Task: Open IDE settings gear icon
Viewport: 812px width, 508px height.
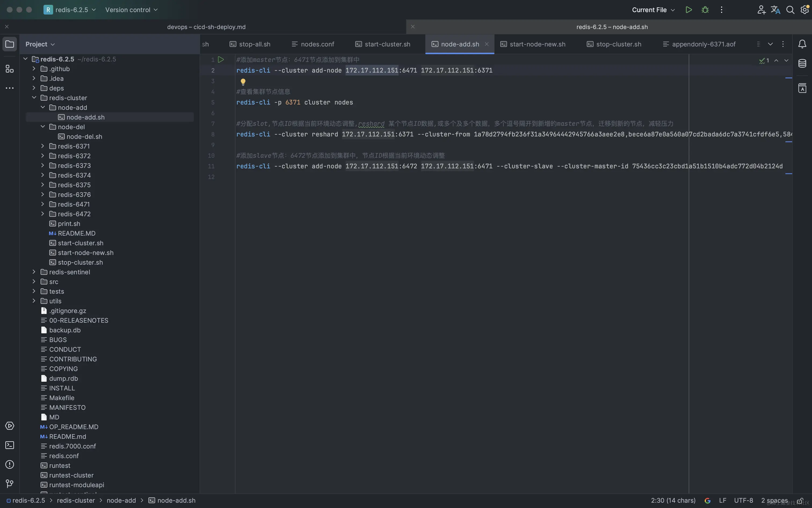Action: coord(805,10)
